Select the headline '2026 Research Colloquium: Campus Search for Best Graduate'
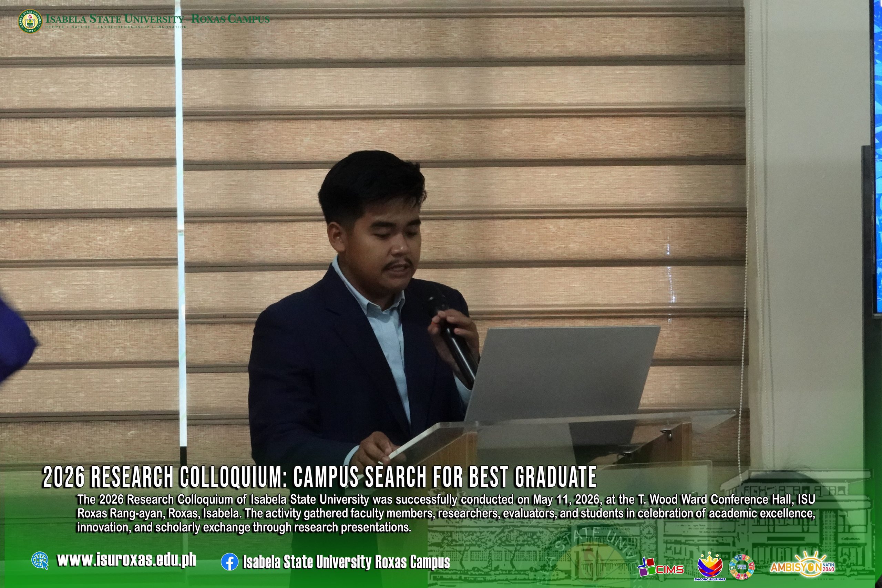The image size is (882, 588). [x=319, y=477]
